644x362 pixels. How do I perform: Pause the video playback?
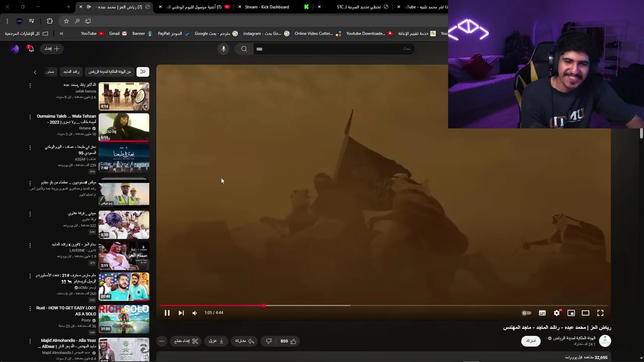tap(167, 313)
